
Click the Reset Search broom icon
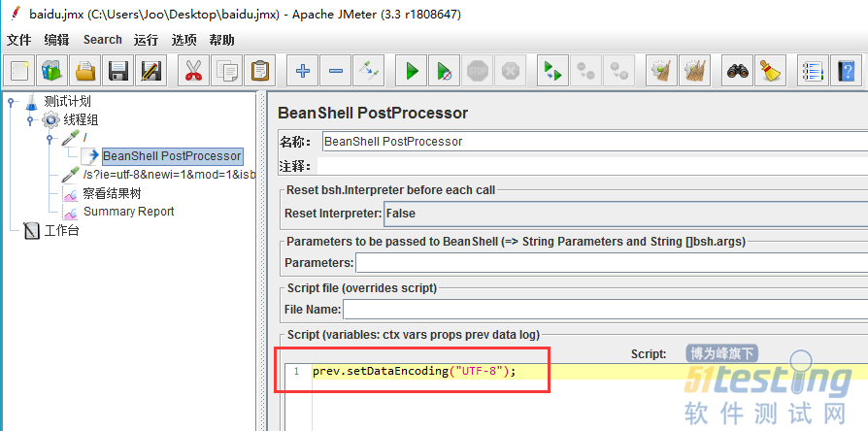click(x=771, y=71)
